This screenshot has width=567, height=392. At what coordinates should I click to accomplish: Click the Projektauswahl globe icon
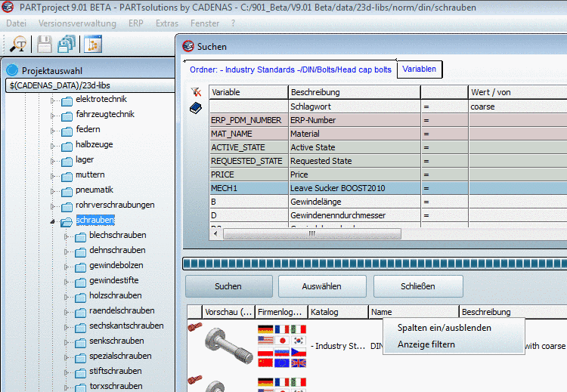12,70
